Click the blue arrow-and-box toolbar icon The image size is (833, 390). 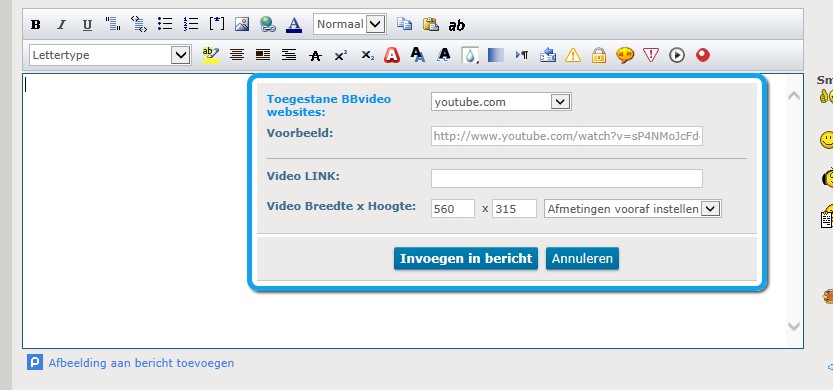click(x=548, y=55)
